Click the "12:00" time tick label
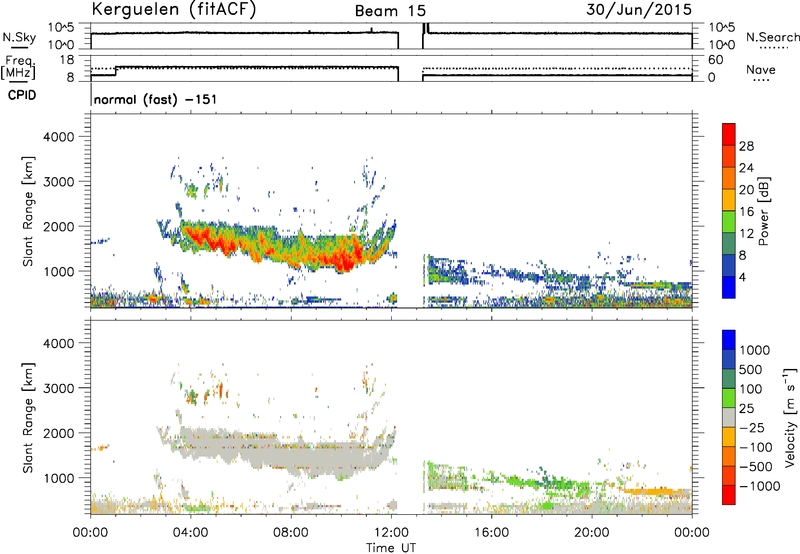The image size is (800, 554). tap(391, 533)
